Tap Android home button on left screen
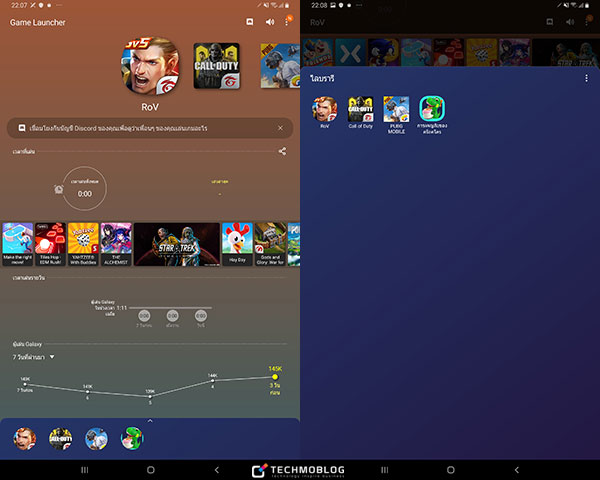Image resolution: width=600 pixels, height=480 pixels. click(151, 470)
